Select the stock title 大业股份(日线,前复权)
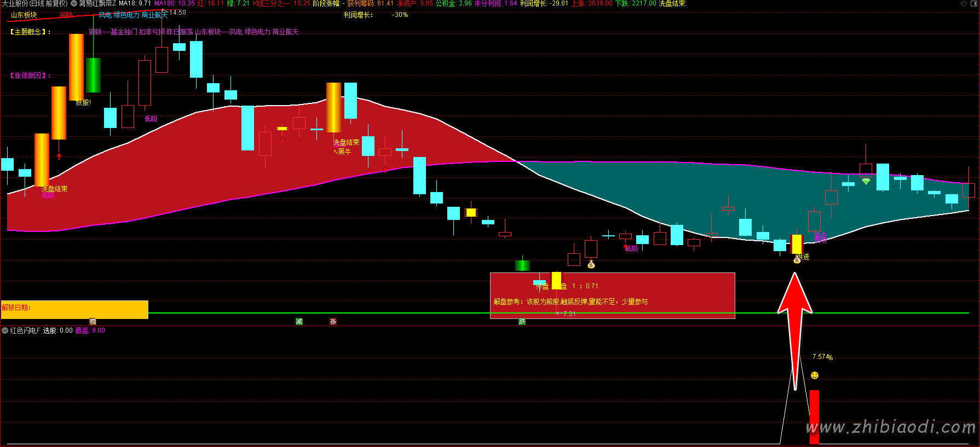Screen dimensions: 980x447 (34, 3)
